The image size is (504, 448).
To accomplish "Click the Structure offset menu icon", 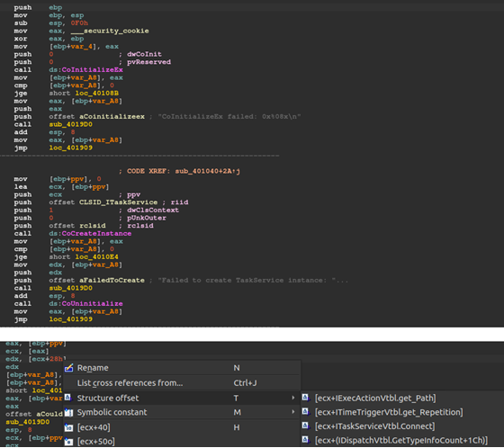I will (67, 398).
